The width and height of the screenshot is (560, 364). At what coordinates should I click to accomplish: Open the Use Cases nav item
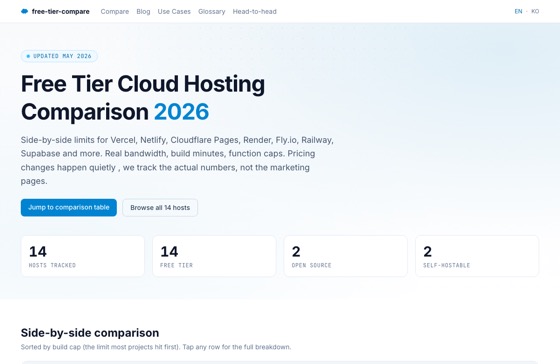174,11
